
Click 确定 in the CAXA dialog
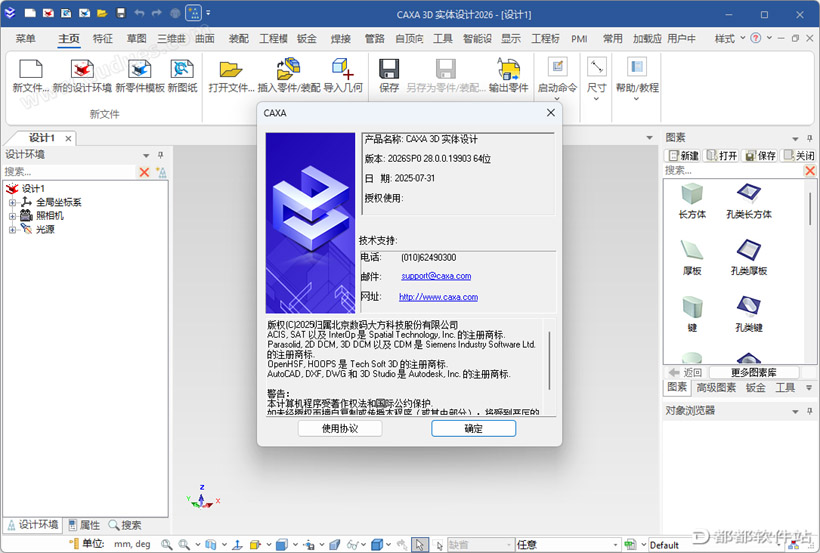[x=473, y=428]
